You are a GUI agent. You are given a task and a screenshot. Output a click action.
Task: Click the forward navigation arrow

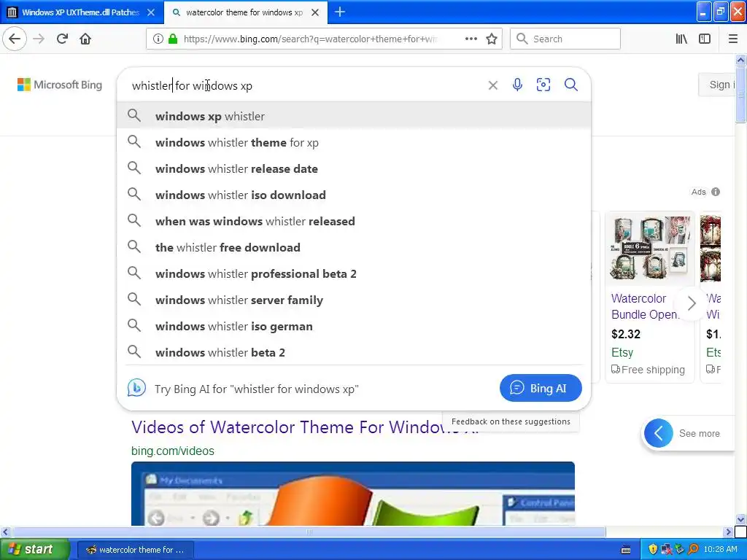coord(39,39)
